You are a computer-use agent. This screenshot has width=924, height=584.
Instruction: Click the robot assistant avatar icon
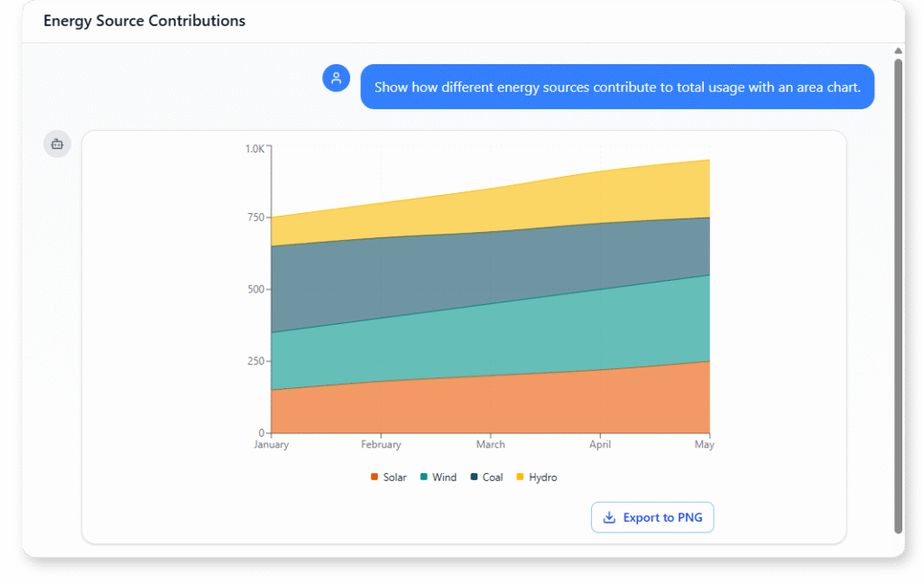pyautogui.click(x=57, y=144)
